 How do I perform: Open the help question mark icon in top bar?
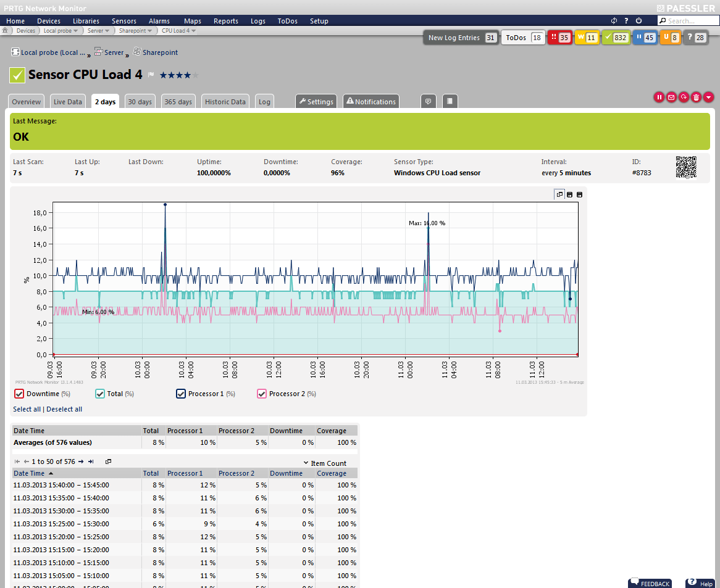[x=626, y=20]
